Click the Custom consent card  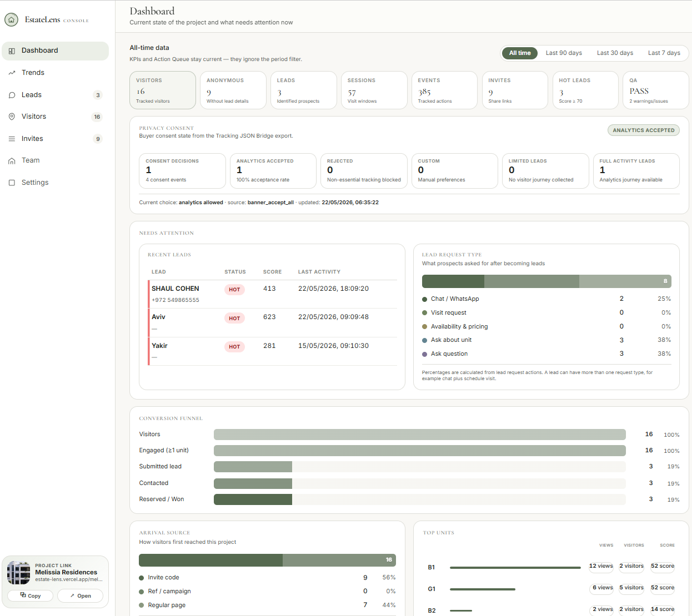[x=454, y=171]
